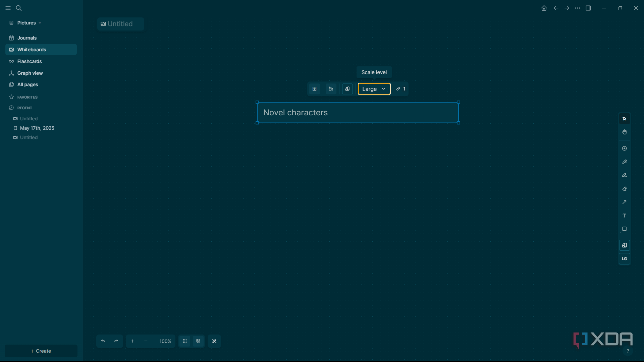Viewport: 644px width, 362px height.
Task: Open the LG scale button in tool panel
Action: tap(624, 259)
